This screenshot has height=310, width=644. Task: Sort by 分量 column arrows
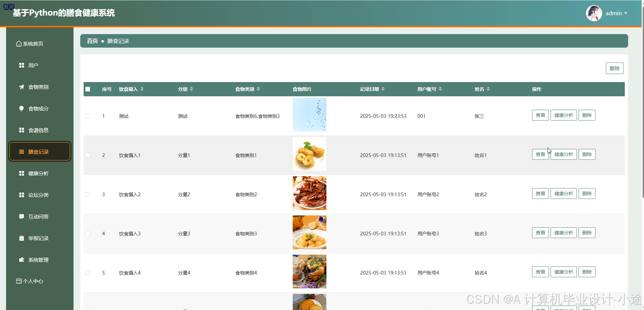click(x=192, y=89)
